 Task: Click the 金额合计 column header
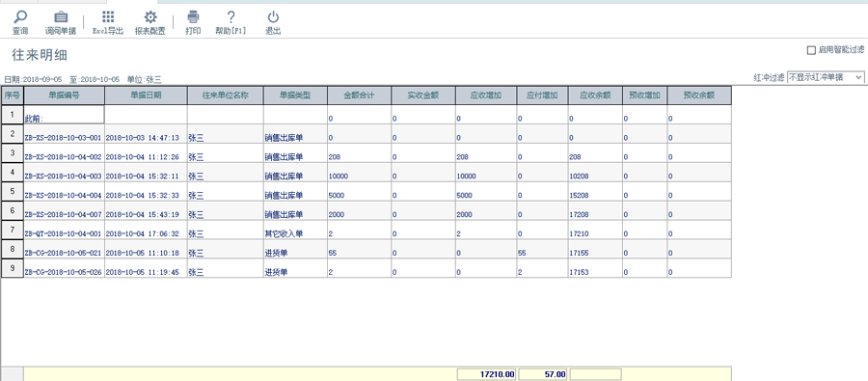point(360,95)
